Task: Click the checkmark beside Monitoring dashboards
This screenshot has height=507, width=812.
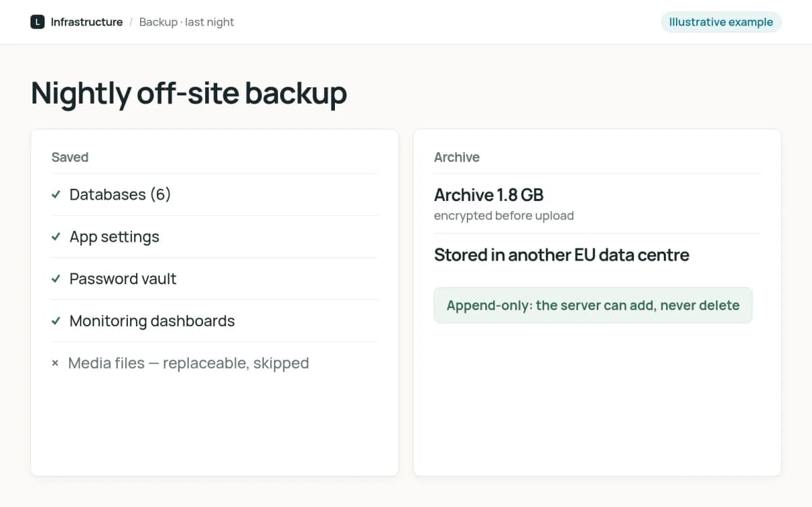Action: pyautogui.click(x=56, y=321)
